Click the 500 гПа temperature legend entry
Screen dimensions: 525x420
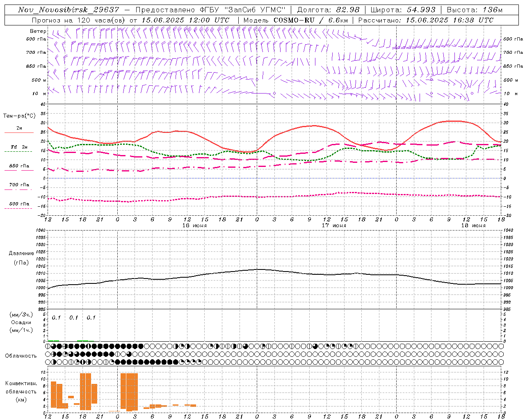click(x=19, y=203)
